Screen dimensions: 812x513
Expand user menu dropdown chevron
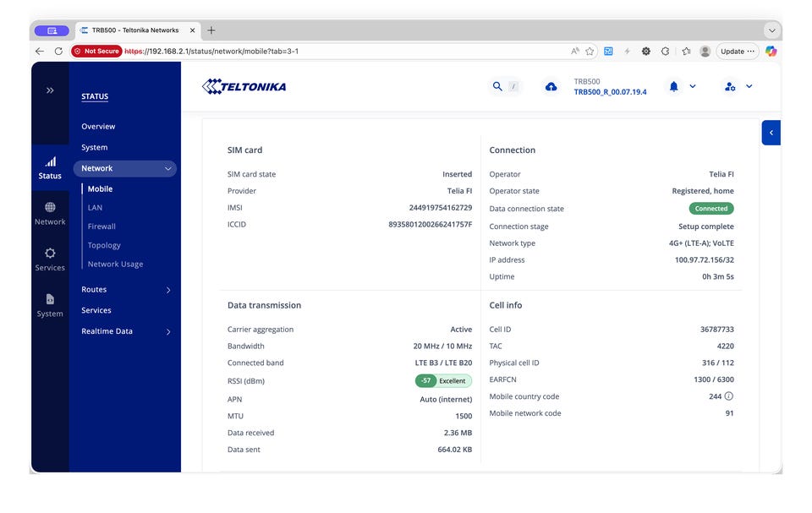click(x=749, y=86)
